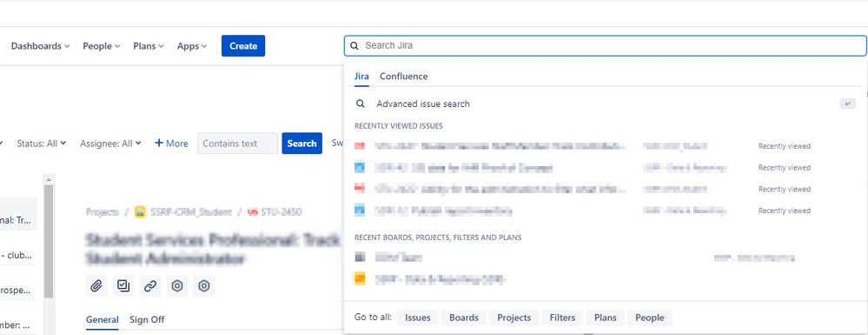Choose Advanced issue search option
Screen dimensions: 868x335
[x=605, y=104]
